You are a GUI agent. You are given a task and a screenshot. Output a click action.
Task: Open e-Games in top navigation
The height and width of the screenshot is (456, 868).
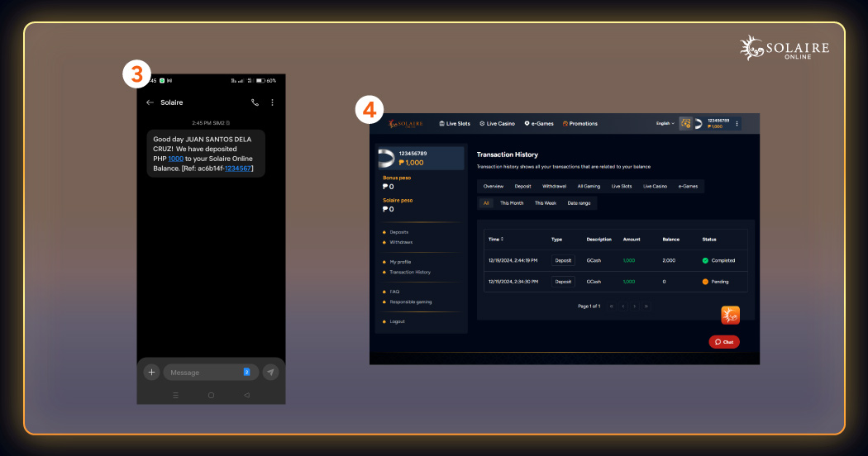click(x=539, y=123)
